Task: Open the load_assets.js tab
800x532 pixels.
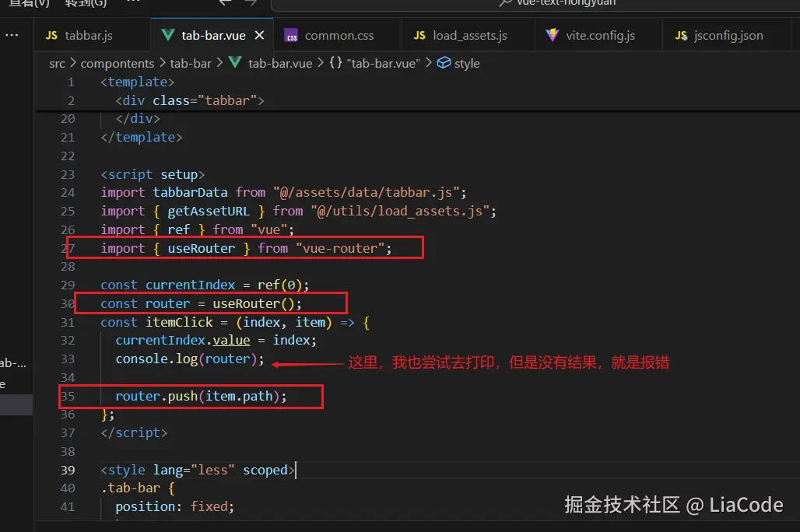Action: (x=468, y=35)
